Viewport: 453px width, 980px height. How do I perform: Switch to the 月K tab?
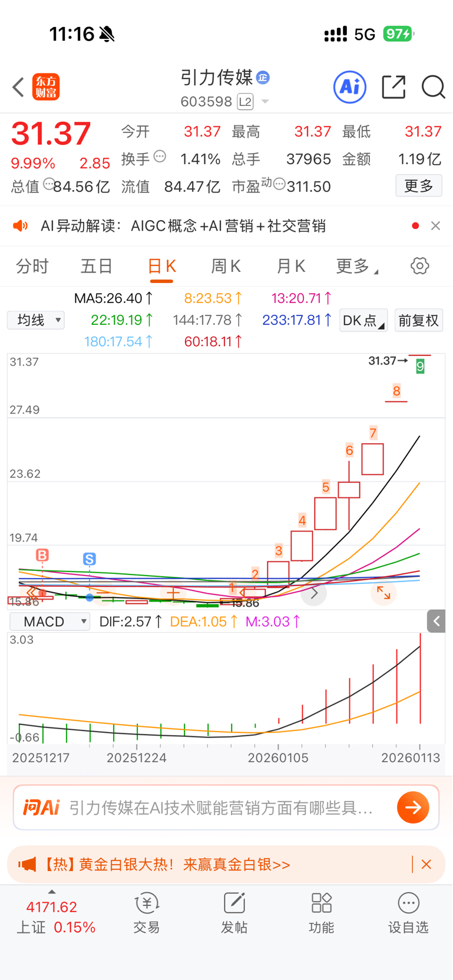point(291,267)
